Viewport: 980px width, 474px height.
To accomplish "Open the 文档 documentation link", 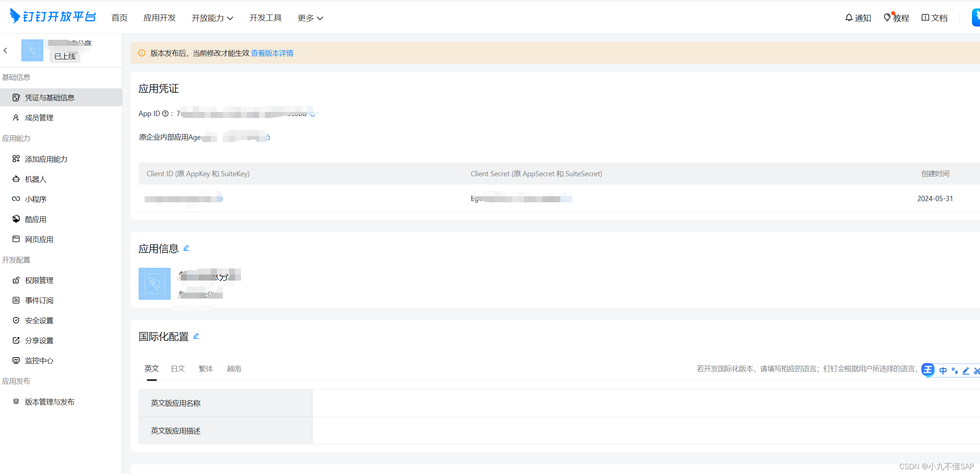I will coord(935,18).
